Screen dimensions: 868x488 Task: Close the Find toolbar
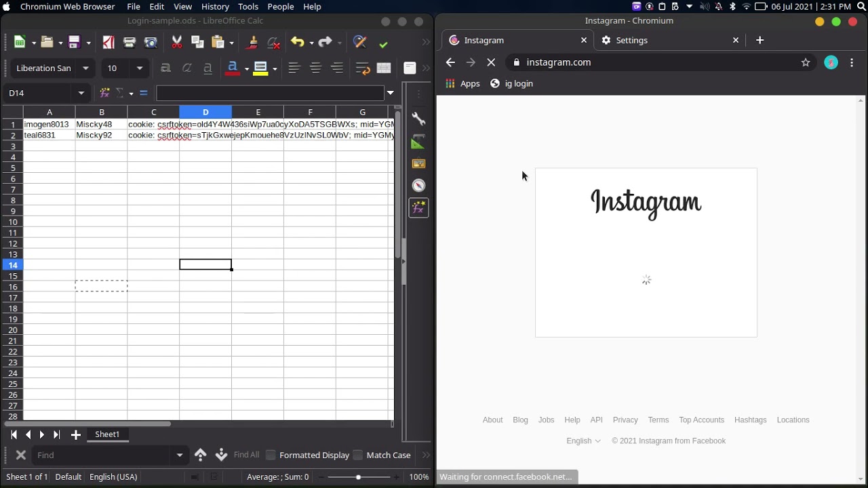20,455
